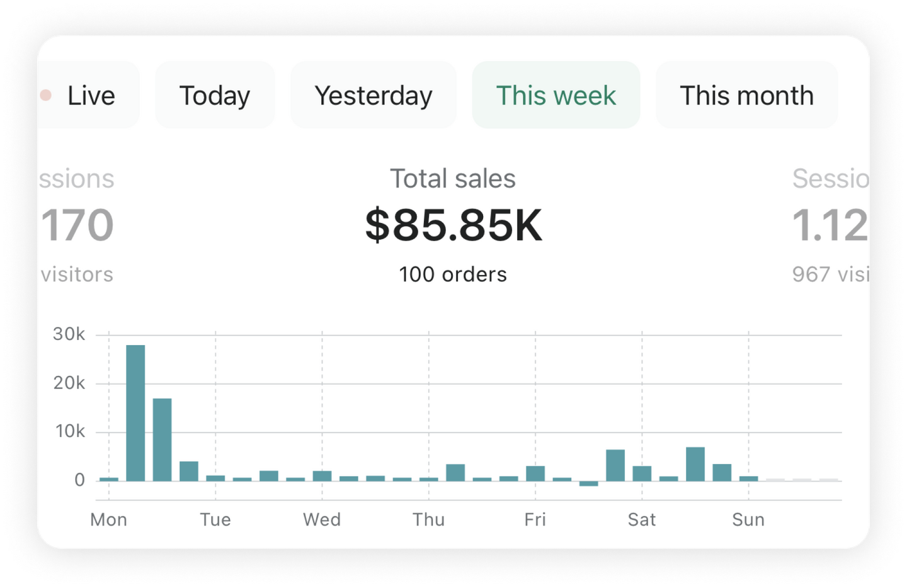Screen dimensions: 907x588
Task: Open the Yesterday tab
Action: [x=373, y=96]
